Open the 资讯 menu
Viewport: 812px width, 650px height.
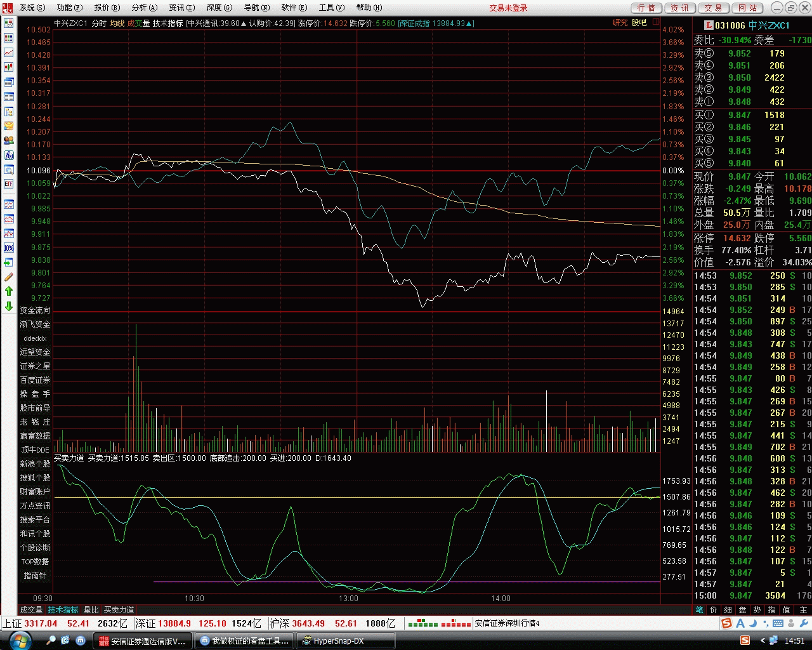[x=181, y=8]
